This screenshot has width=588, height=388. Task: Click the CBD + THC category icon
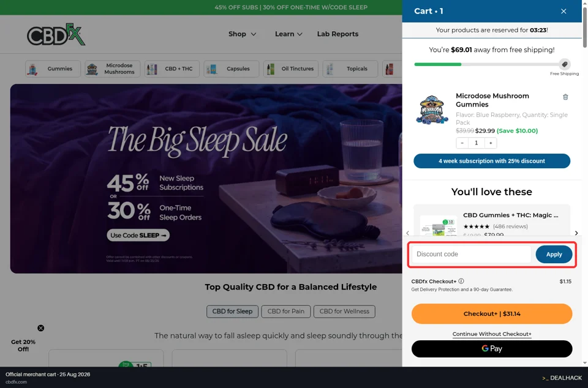tap(151, 69)
